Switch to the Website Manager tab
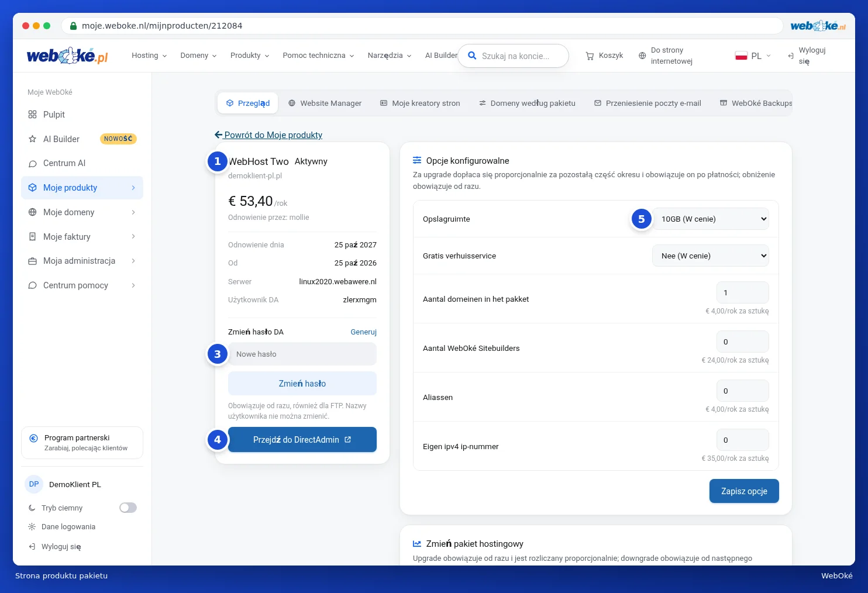 coord(325,103)
